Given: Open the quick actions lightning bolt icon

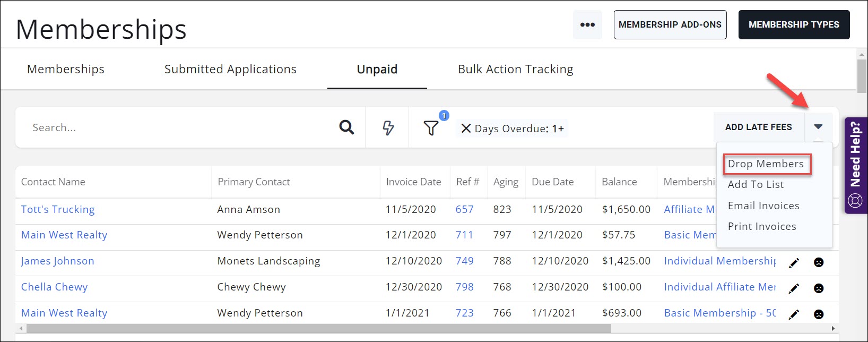Looking at the screenshot, I should pos(388,128).
